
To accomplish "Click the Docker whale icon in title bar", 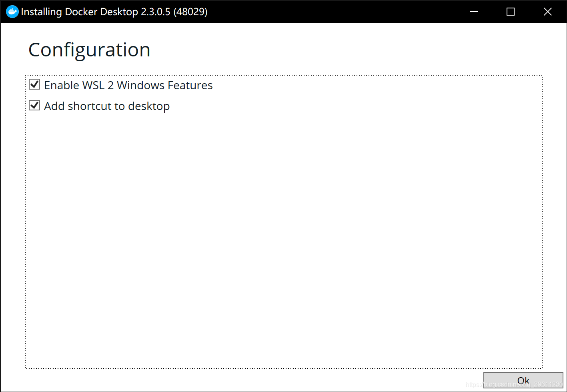I will [12, 12].
